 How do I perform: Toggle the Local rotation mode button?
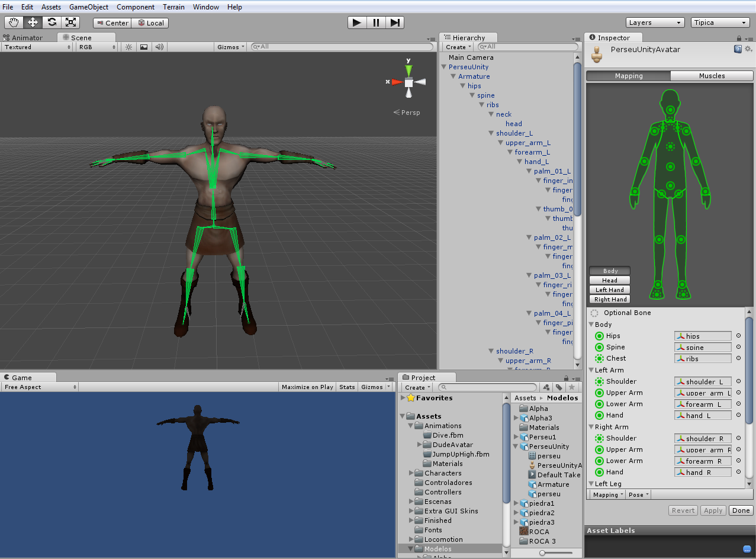pyautogui.click(x=150, y=23)
